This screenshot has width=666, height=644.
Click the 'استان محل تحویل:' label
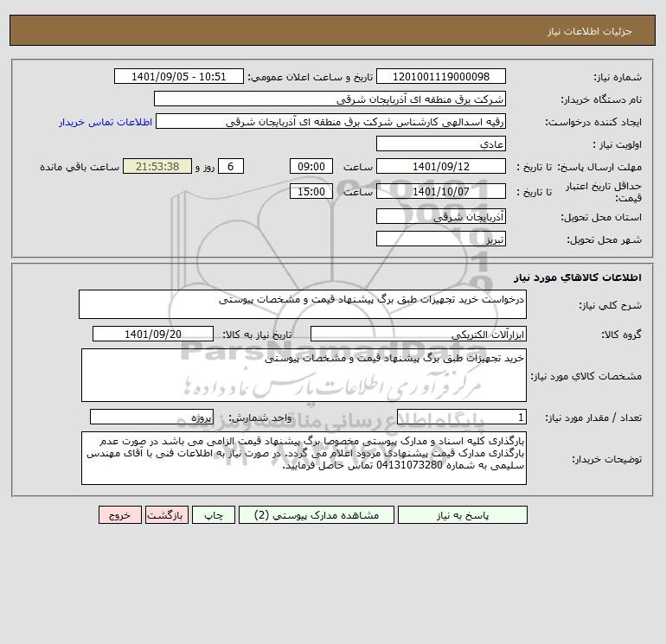tap(601, 217)
